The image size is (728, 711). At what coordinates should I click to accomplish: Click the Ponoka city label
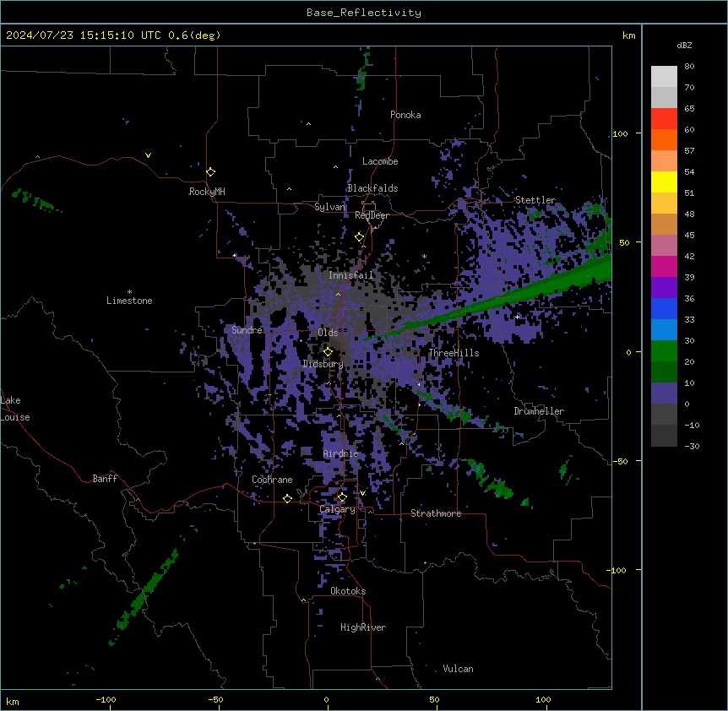405,115
